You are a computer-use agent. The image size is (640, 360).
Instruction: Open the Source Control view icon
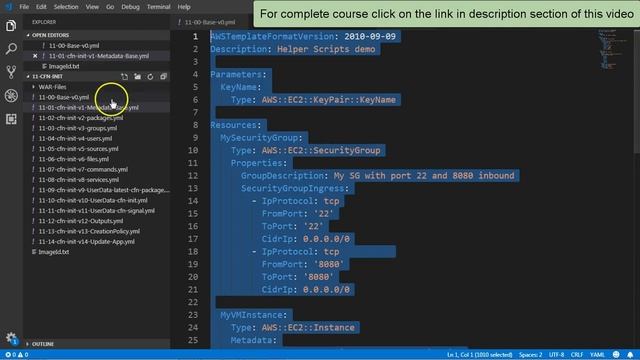[11, 72]
